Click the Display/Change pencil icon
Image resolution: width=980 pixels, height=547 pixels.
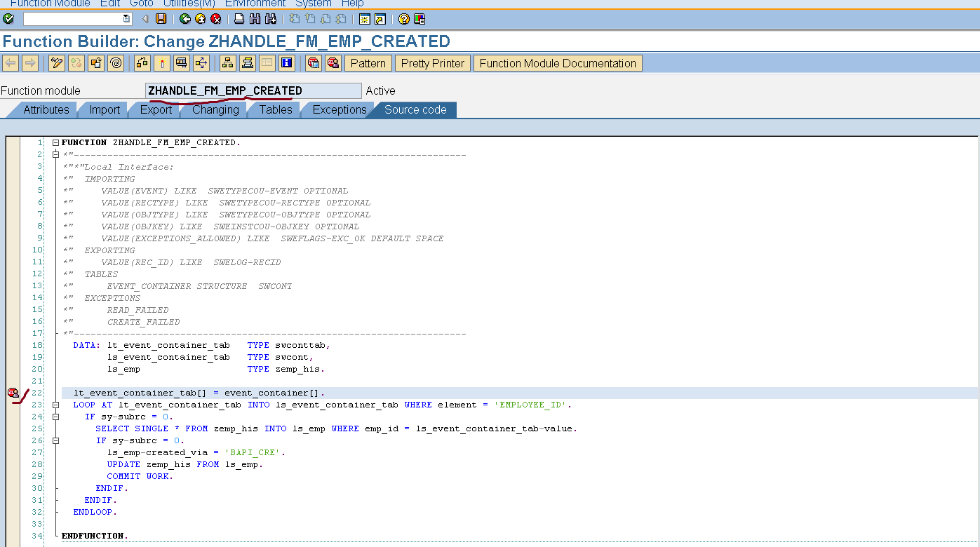pyautogui.click(x=57, y=63)
